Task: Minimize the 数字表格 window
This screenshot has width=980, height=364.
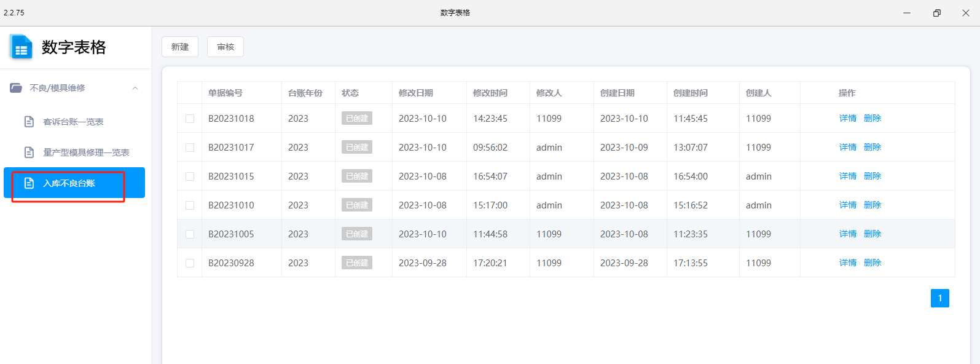Action: point(907,13)
